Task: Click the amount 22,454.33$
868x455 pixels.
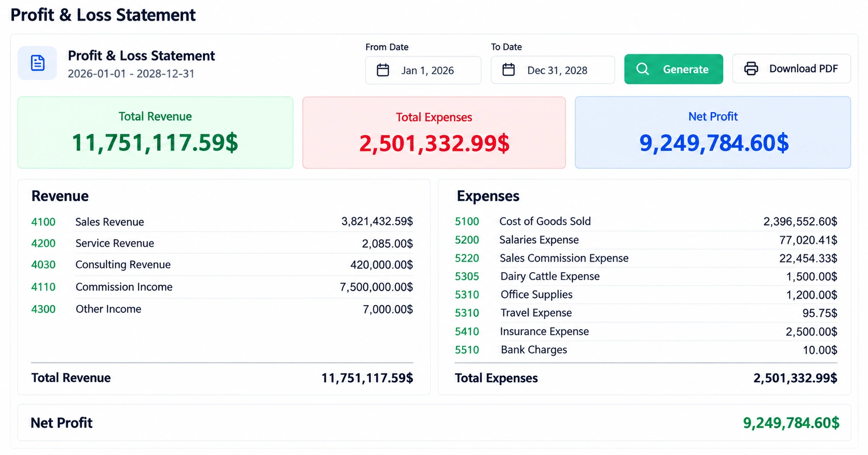Action: [808, 258]
